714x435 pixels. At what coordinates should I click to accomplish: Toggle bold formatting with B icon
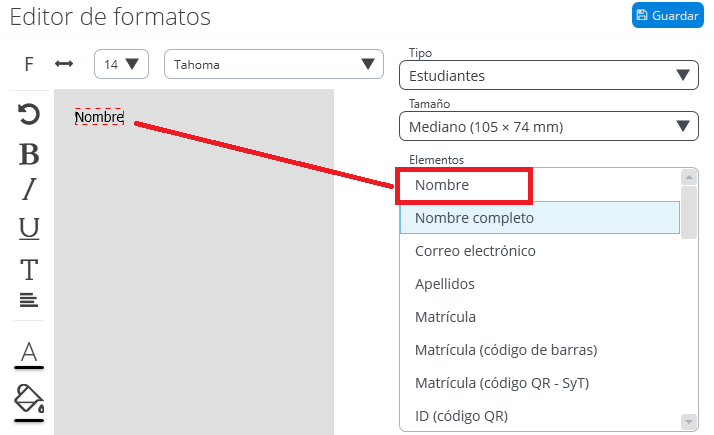(29, 154)
